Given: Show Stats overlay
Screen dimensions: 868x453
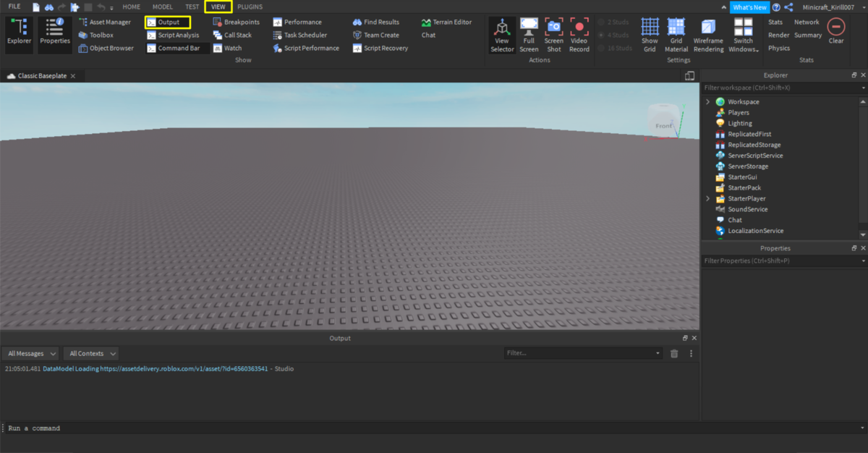Looking at the screenshot, I should [775, 22].
